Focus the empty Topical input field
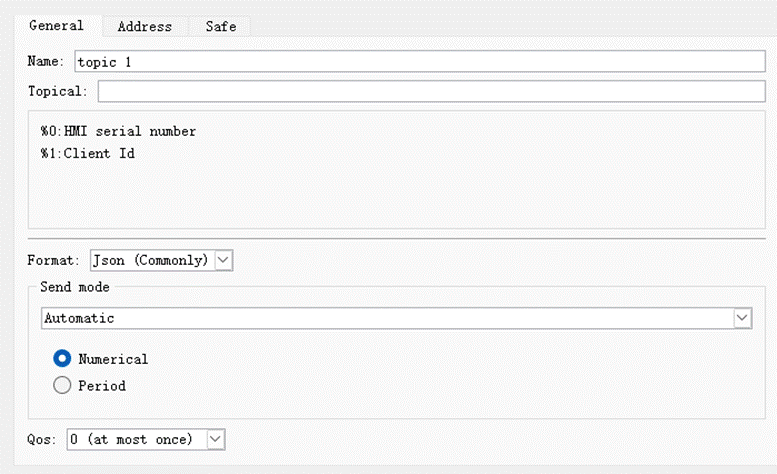 click(x=431, y=92)
